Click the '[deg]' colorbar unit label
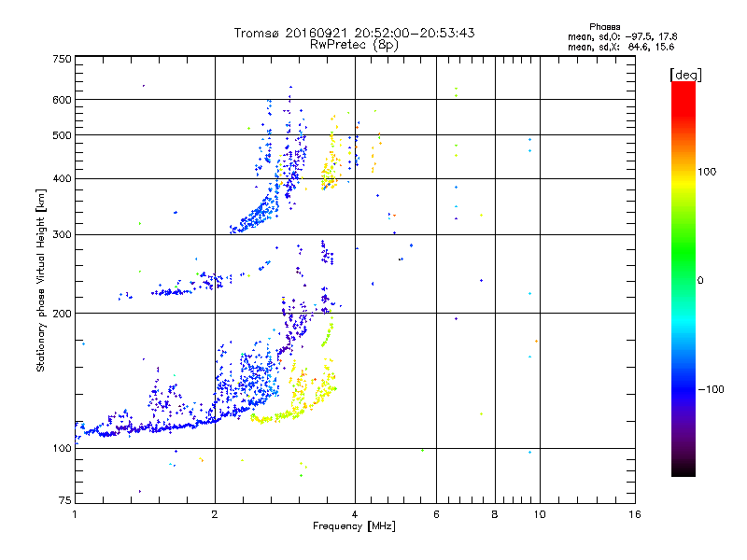The image size is (747, 560). tap(685, 75)
